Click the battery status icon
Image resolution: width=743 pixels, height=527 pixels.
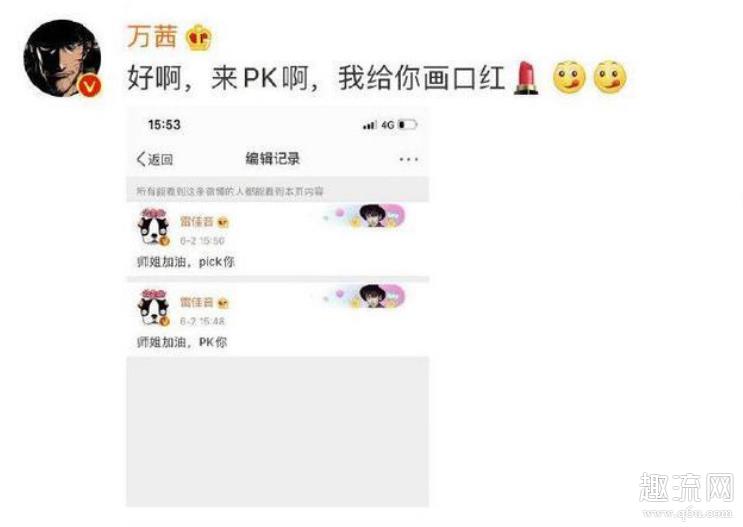tap(407, 125)
